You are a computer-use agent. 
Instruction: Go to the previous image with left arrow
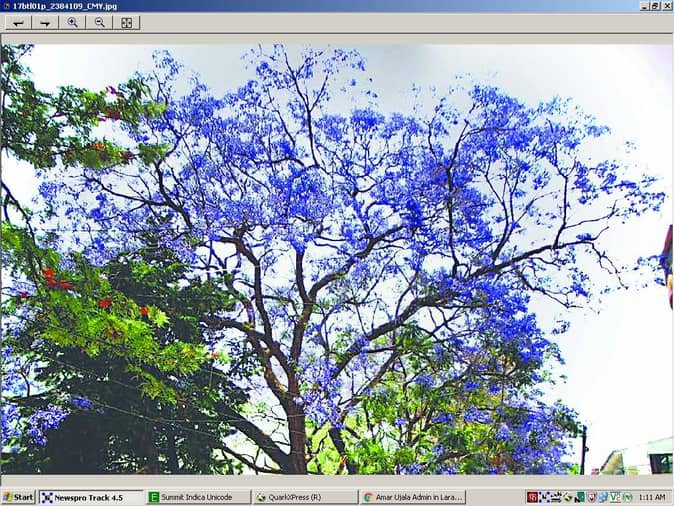pyautogui.click(x=18, y=22)
